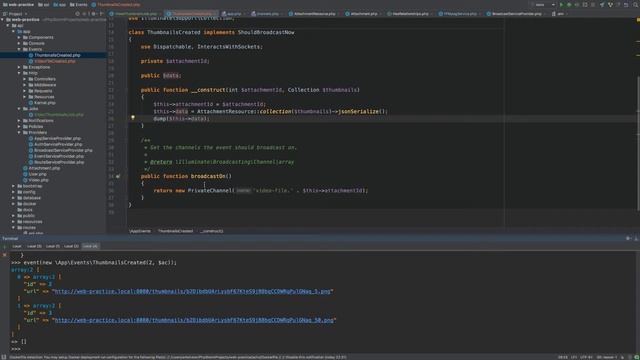The image size is (640, 360).
Task: Select the public folder in tree
Action: [29, 216]
